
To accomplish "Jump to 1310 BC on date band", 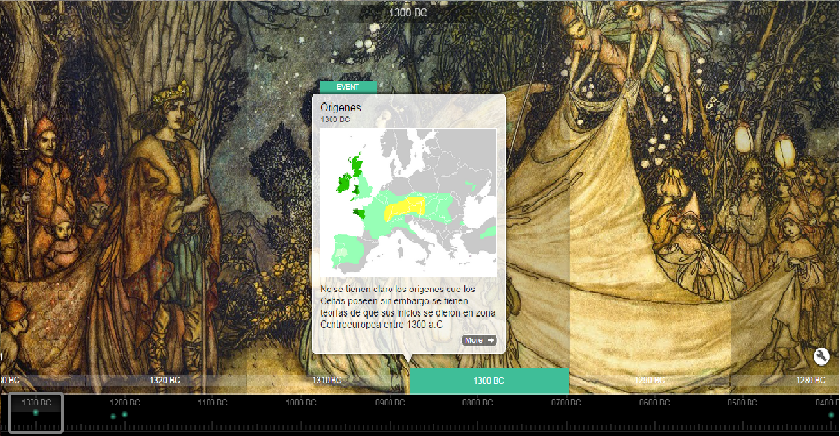I will [x=327, y=380].
